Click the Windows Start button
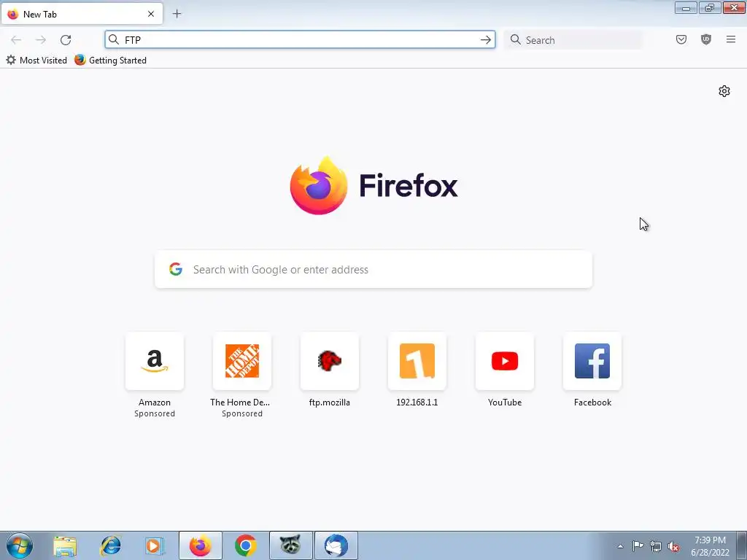Viewport: 747px width, 560px height. pyautogui.click(x=20, y=545)
